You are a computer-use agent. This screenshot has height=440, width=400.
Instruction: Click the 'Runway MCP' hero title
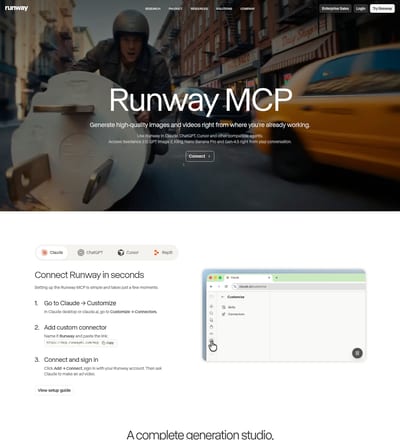201,100
